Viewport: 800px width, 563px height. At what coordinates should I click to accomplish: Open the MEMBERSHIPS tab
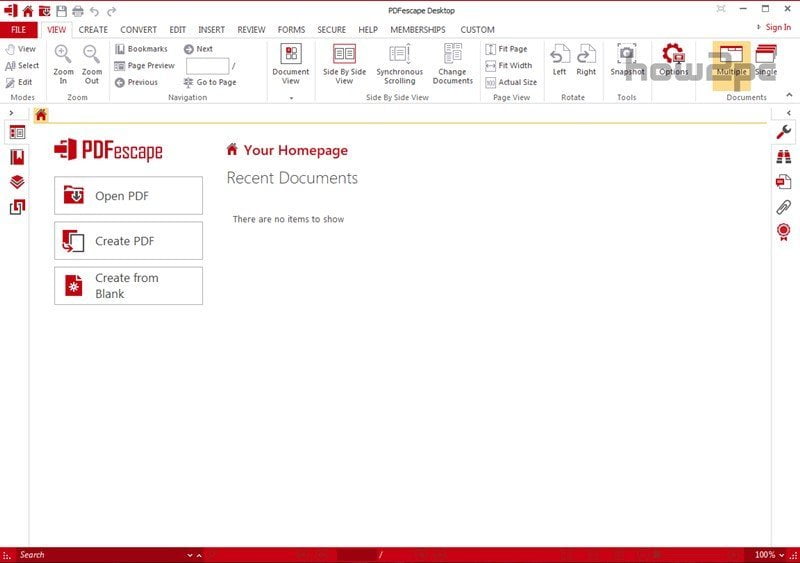click(x=418, y=30)
